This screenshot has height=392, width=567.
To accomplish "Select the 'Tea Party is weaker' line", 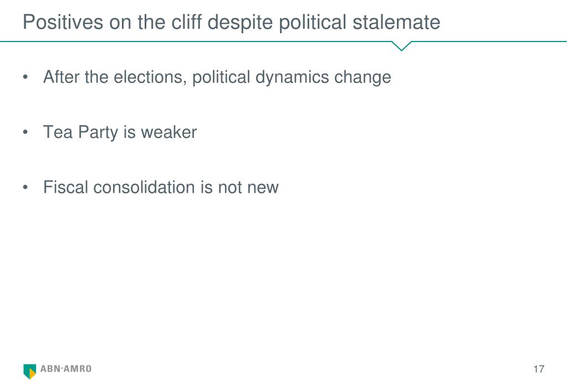I will click(120, 132).
